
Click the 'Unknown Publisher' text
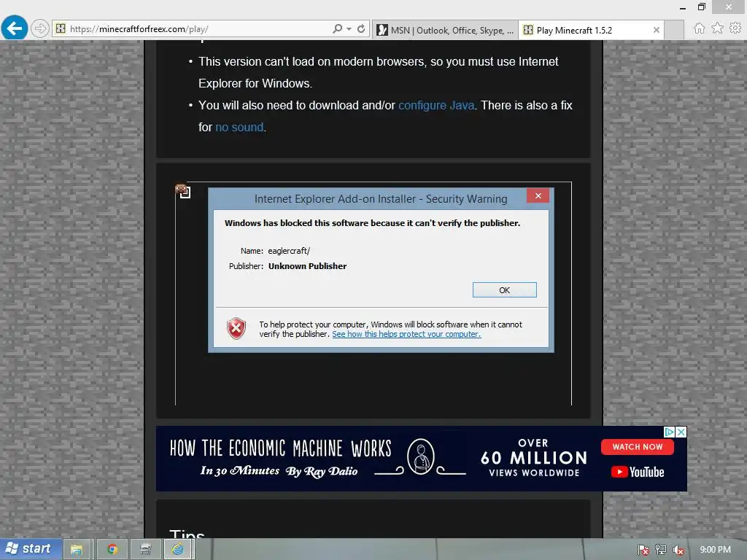click(x=307, y=266)
